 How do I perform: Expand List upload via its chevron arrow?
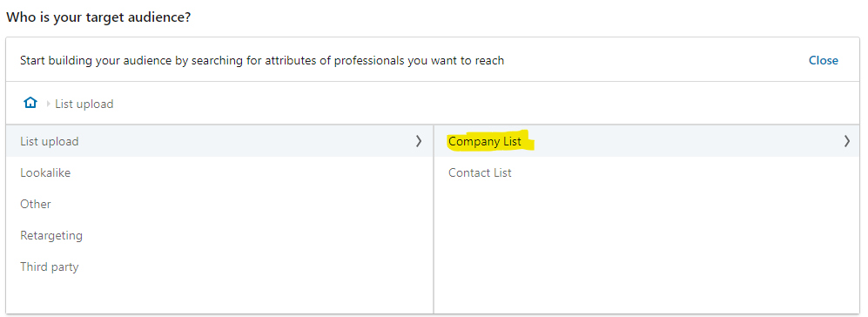(419, 141)
